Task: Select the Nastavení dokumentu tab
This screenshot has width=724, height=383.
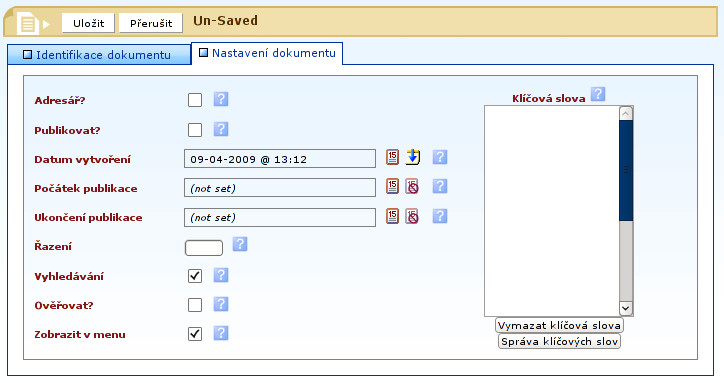Action: 267,53
